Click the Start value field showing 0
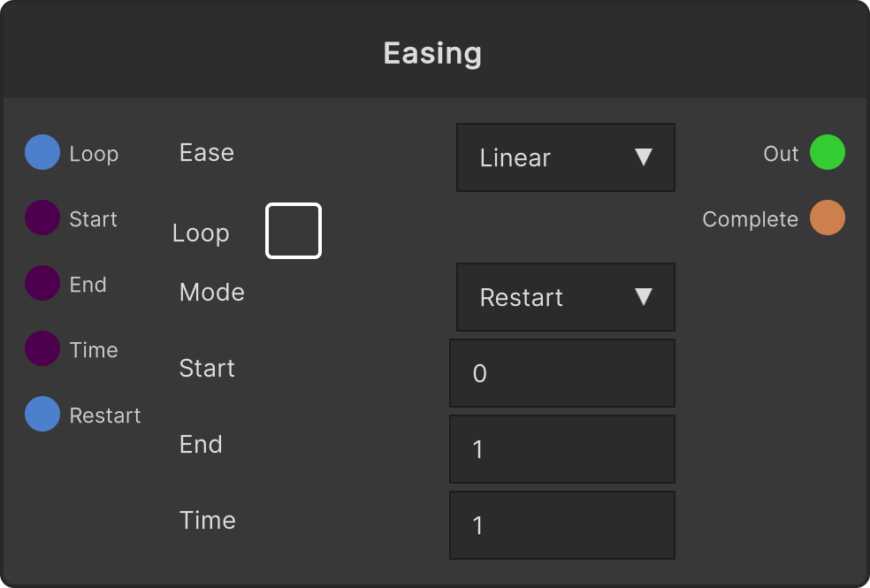Image resolution: width=870 pixels, height=588 pixels. coord(562,373)
